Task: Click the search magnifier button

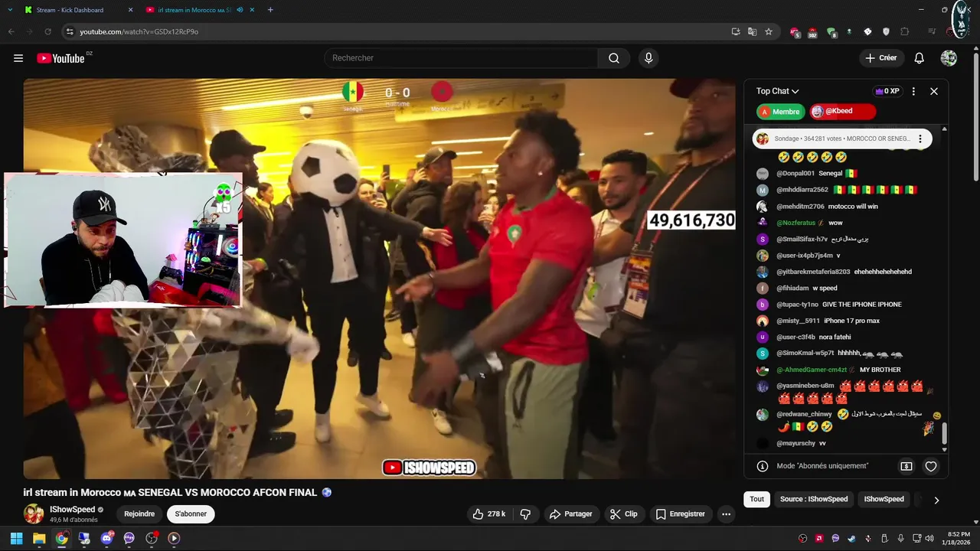Action: [614, 58]
